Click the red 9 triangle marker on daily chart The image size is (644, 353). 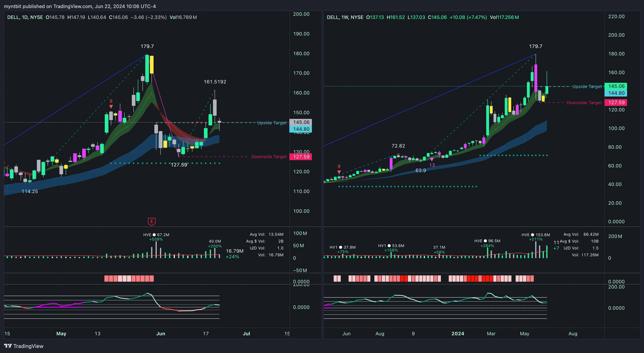[x=111, y=107]
